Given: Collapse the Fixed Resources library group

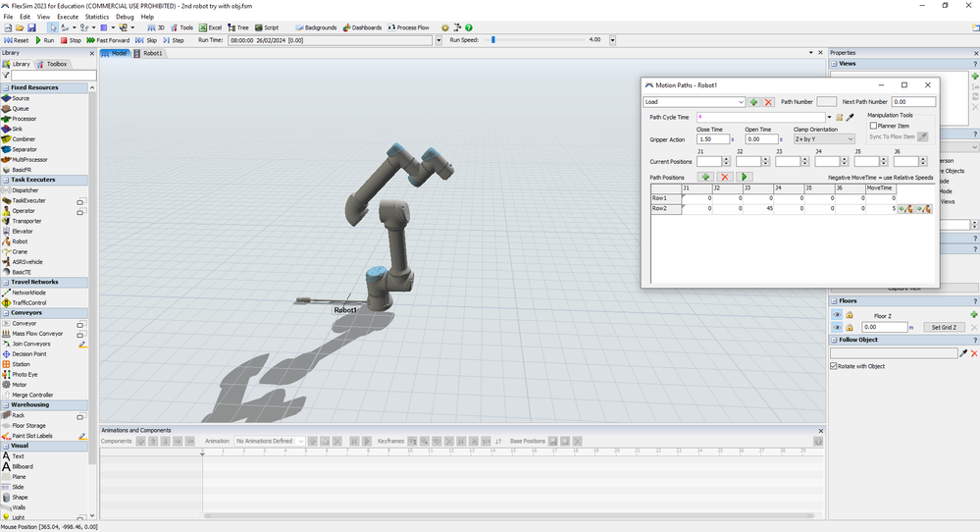Looking at the screenshot, I should tap(6, 87).
